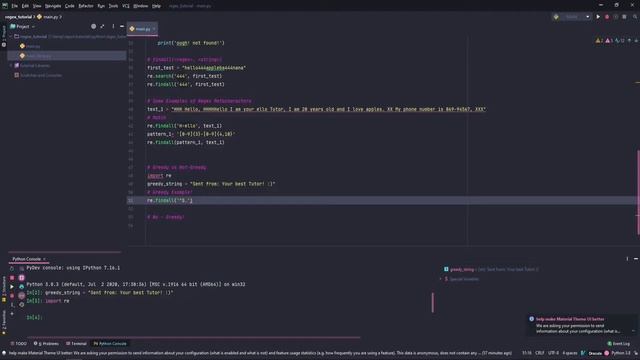Close the main.py editor tab
The height and width of the screenshot is (360, 640).
[x=154, y=29]
